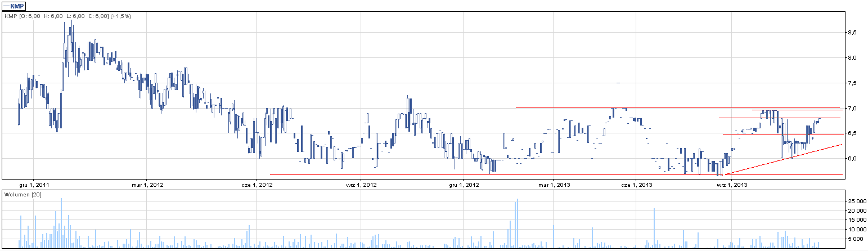Click the 25 000 volume axis label
Screen dimensions: 868x251
click(857, 201)
